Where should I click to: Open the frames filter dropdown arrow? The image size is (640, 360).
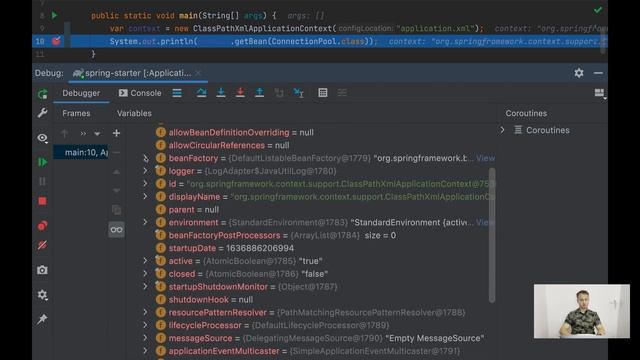[x=97, y=133]
